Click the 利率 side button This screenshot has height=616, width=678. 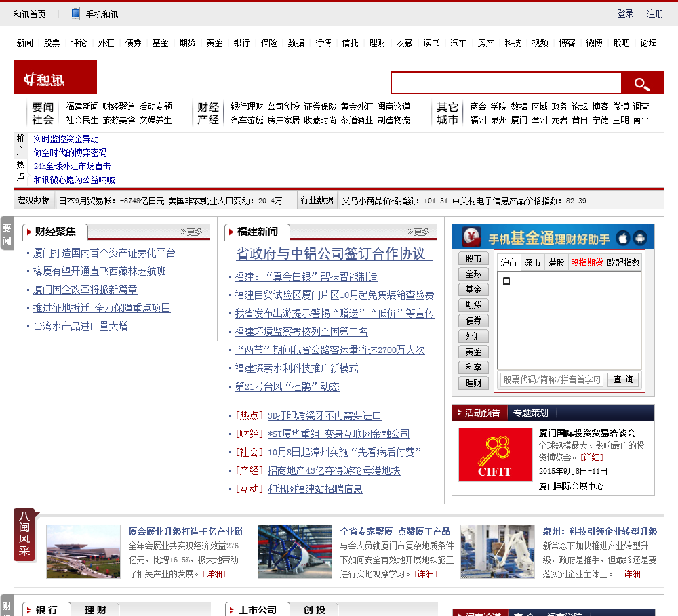pos(473,367)
